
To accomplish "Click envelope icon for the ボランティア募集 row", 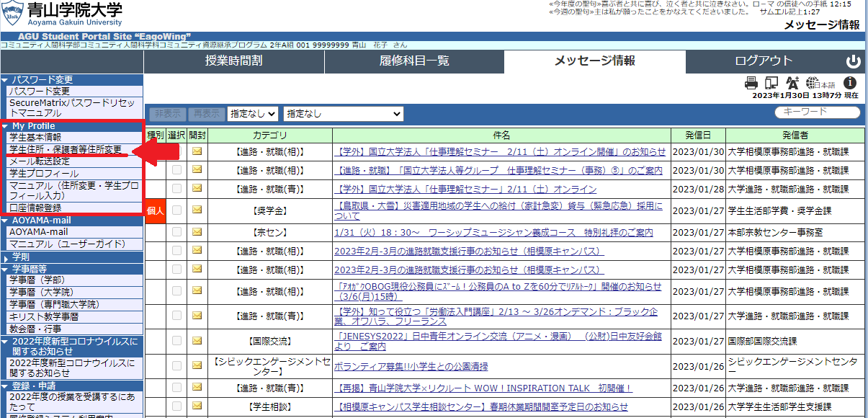I will point(197,366).
